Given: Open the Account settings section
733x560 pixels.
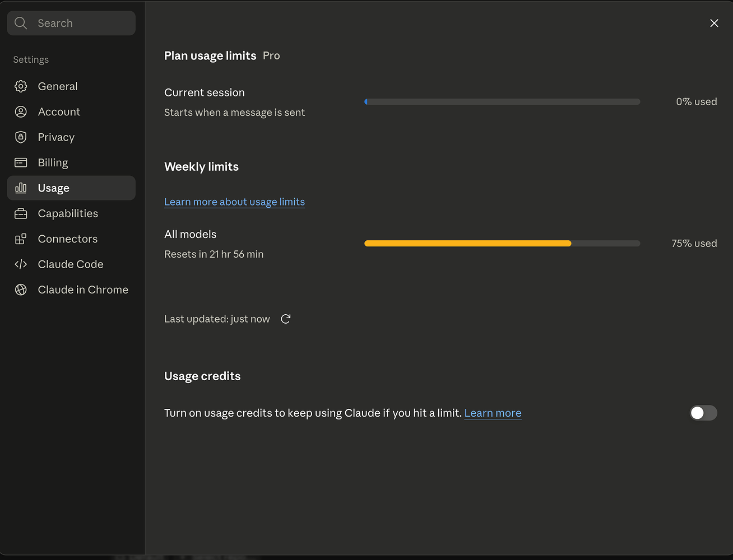Looking at the screenshot, I should coord(71,111).
